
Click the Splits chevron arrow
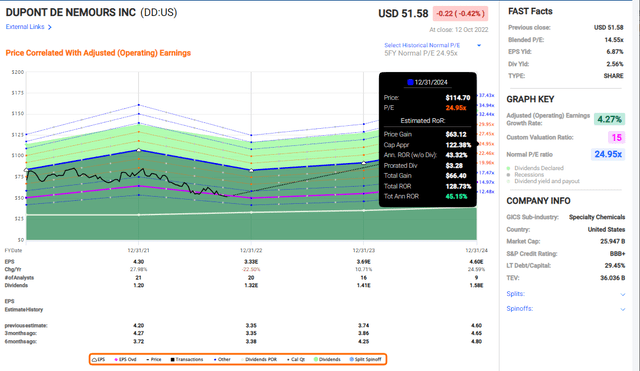coord(622,294)
